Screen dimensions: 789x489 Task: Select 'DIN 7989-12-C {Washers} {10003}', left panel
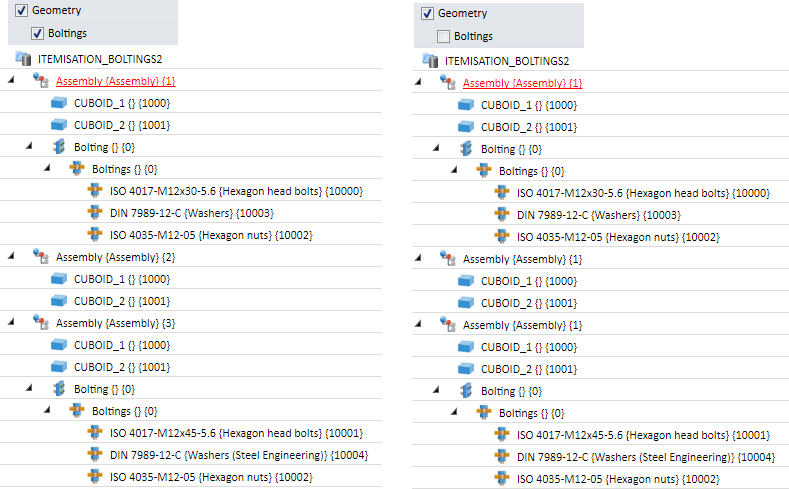tap(192, 213)
